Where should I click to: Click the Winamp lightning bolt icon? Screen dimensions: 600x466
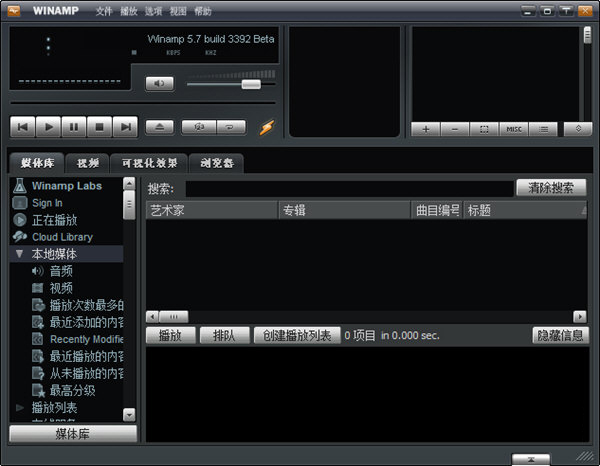click(266, 127)
